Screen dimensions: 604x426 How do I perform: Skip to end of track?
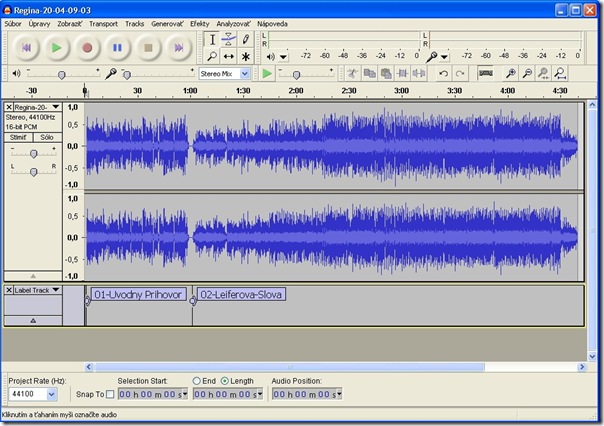(x=178, y=48)
